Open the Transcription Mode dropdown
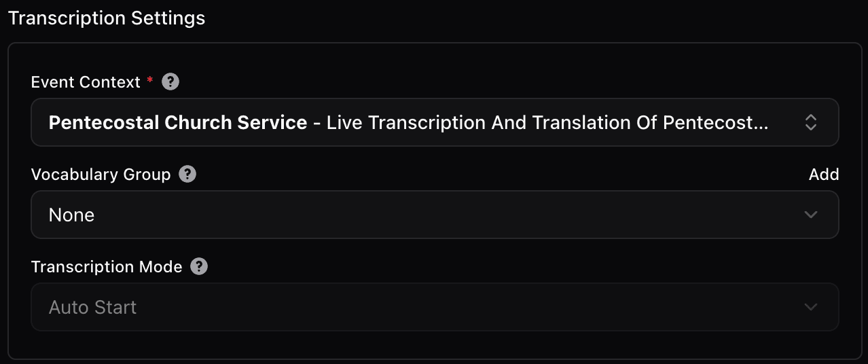 435,307
